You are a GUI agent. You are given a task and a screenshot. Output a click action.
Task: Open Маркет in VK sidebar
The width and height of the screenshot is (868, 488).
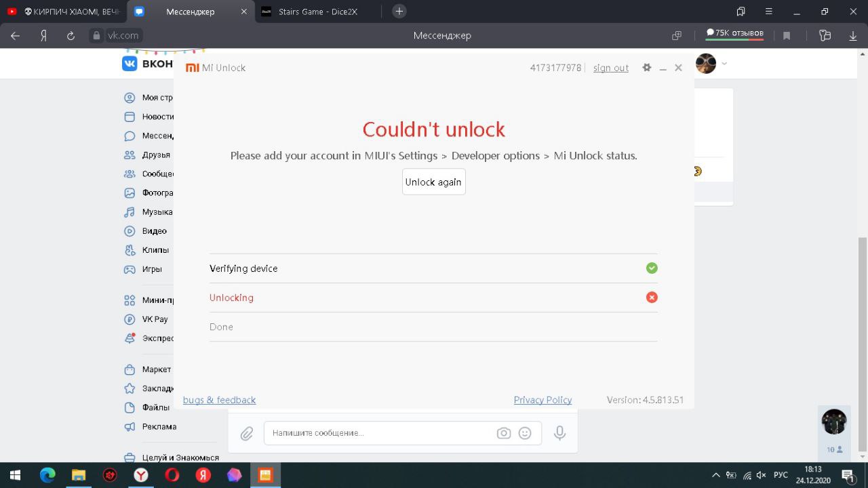[148, 369]
